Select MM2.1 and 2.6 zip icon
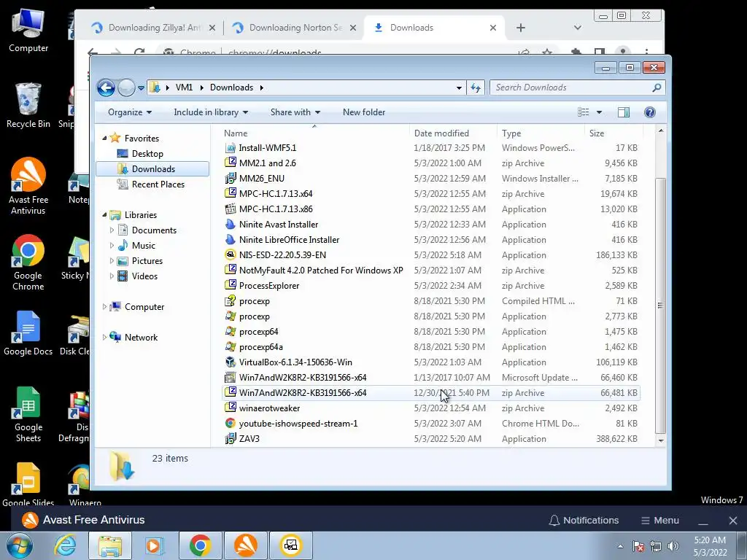747x560 pixels. [231, 163]
